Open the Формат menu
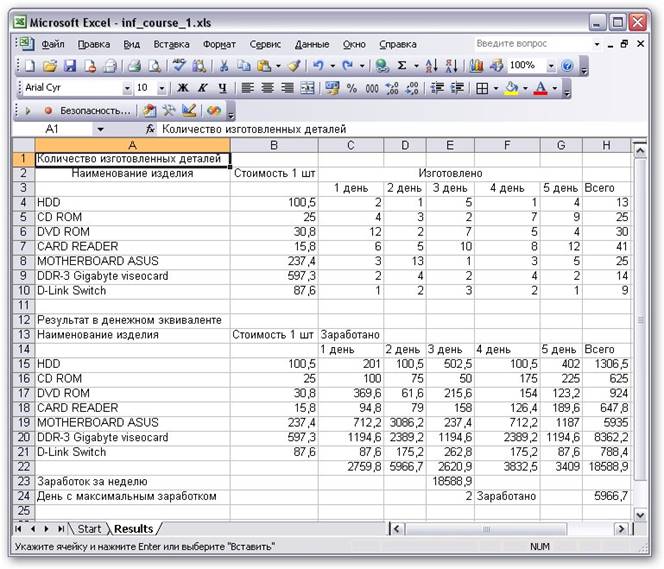Screen dimensions: 664x569 (x=219, y=44)
